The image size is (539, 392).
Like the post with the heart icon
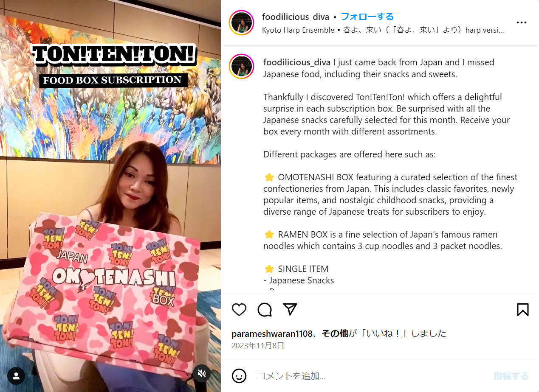[x=239, y=310]
